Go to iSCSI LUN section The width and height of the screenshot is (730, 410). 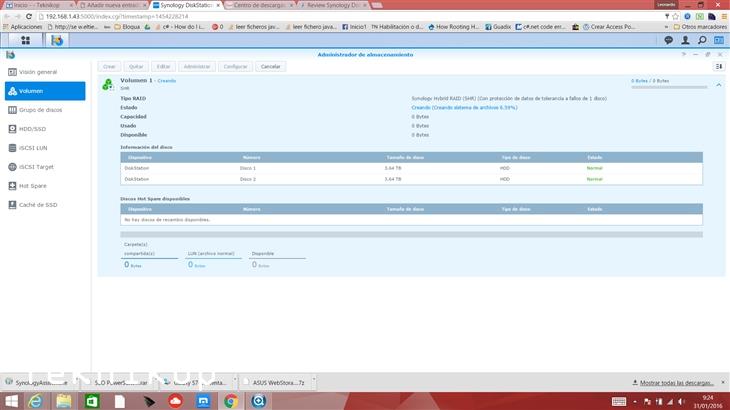pos(35,148)
